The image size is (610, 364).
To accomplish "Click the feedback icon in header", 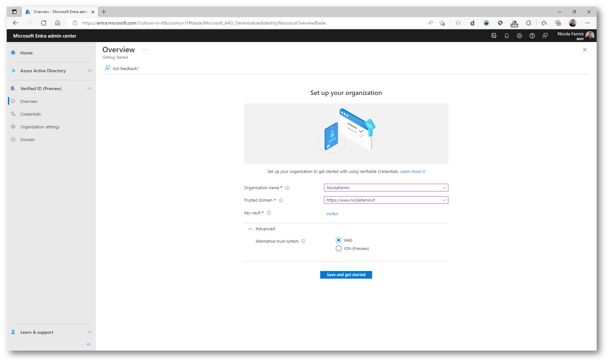I will coord(545,36).
